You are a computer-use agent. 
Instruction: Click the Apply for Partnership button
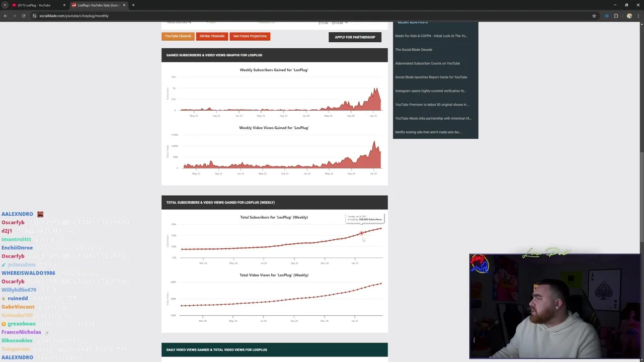[x=355, y=37]
